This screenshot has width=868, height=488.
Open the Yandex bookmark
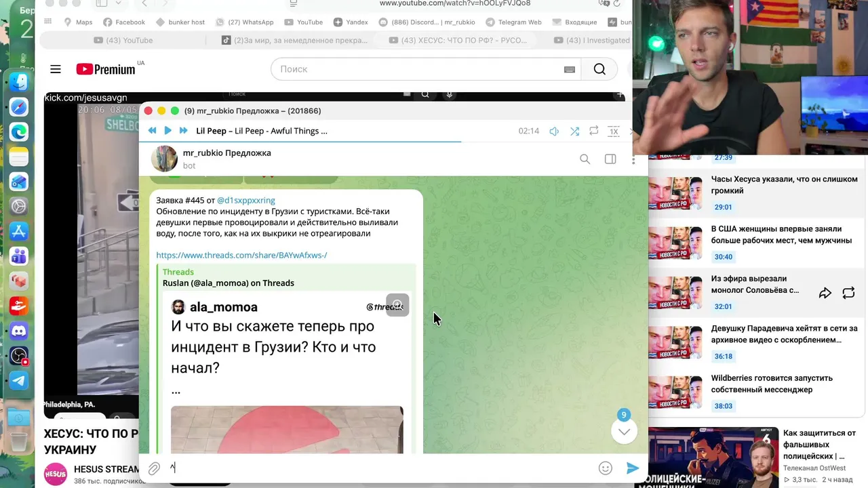351,22
